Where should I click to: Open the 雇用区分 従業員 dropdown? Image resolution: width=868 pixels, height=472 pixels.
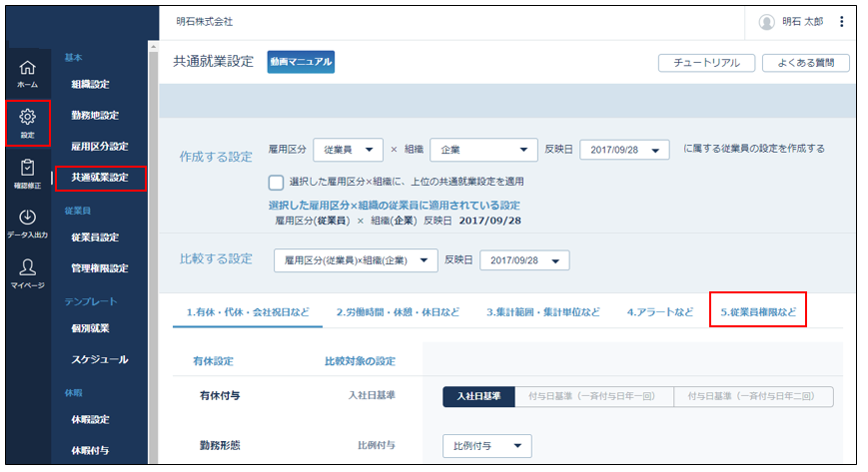348,150
